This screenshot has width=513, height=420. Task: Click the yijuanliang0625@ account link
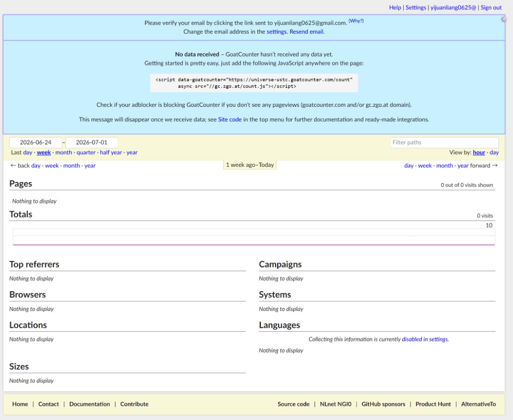[453, 8]
